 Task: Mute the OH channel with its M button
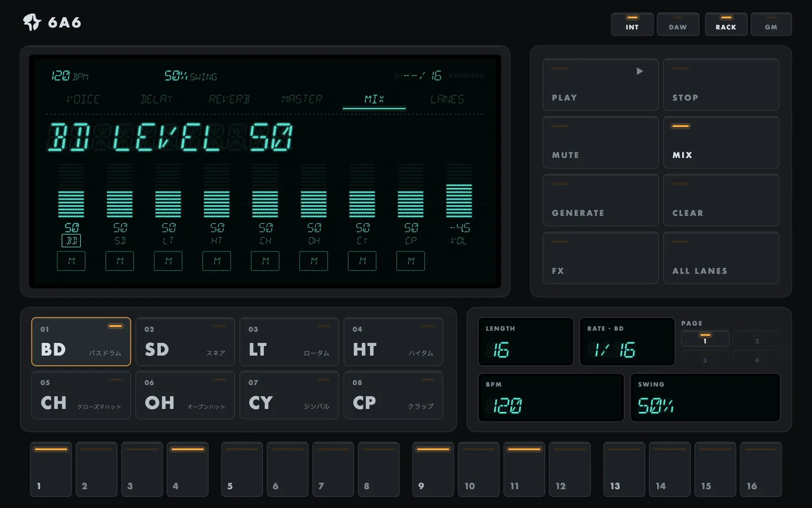[314, 261]
